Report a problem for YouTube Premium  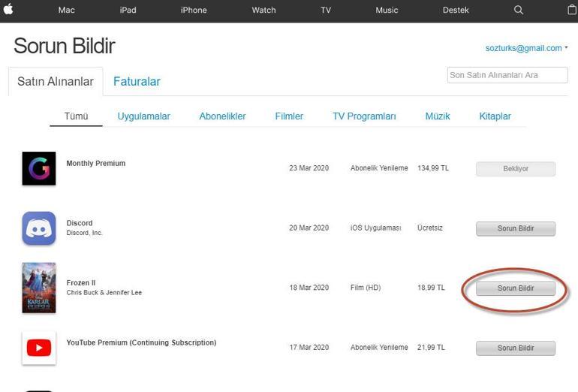coord(516,348)
